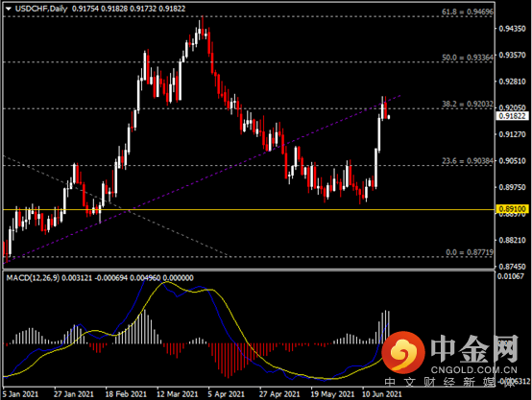Select the 50.0 = 0.93364 Fibonacci label
The height and width of the screenshot is (400, 532).
click(x=468, y=58)
